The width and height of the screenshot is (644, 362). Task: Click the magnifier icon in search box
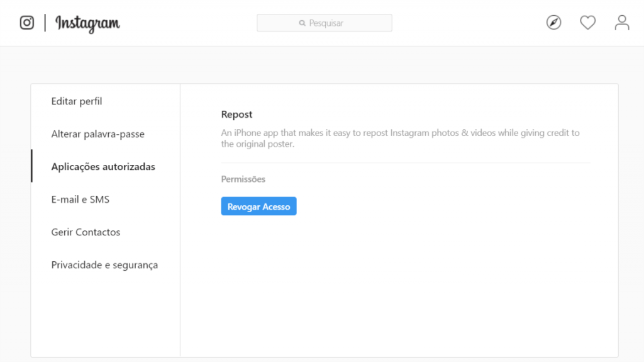pos(303,23)
